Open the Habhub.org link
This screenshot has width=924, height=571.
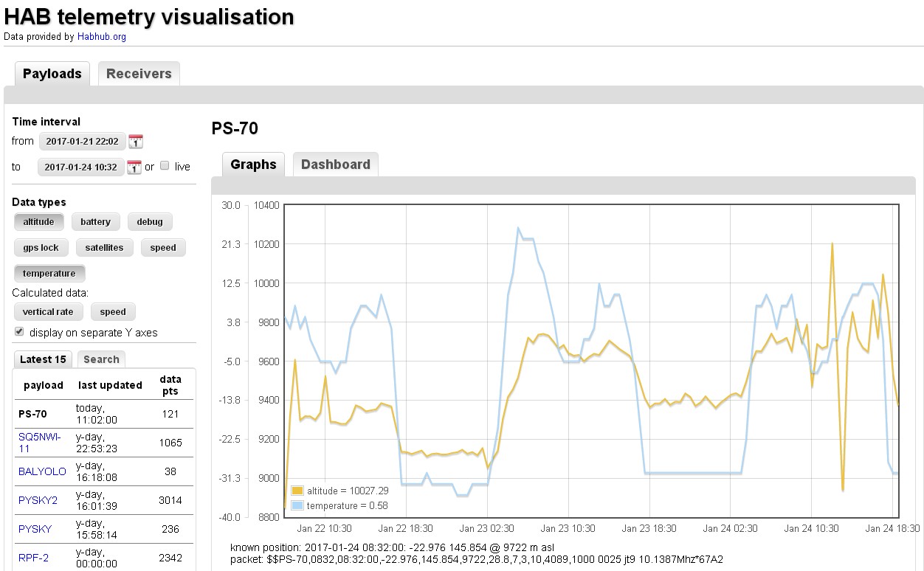102,37
